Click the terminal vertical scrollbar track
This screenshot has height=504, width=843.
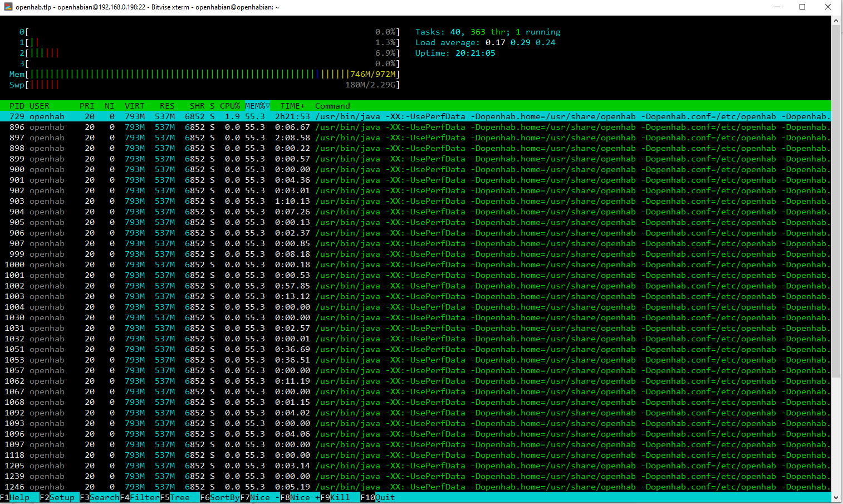coord(836,259)
